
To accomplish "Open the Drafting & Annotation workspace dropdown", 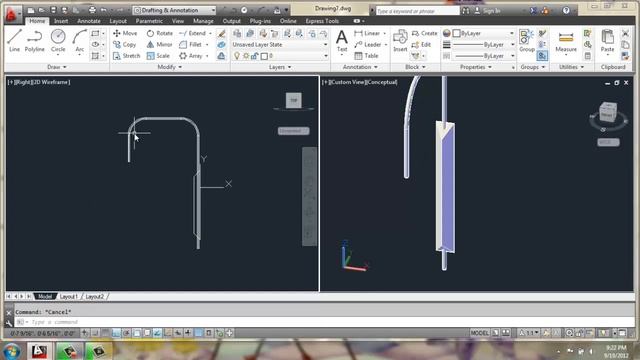I will tap(174, 10).
